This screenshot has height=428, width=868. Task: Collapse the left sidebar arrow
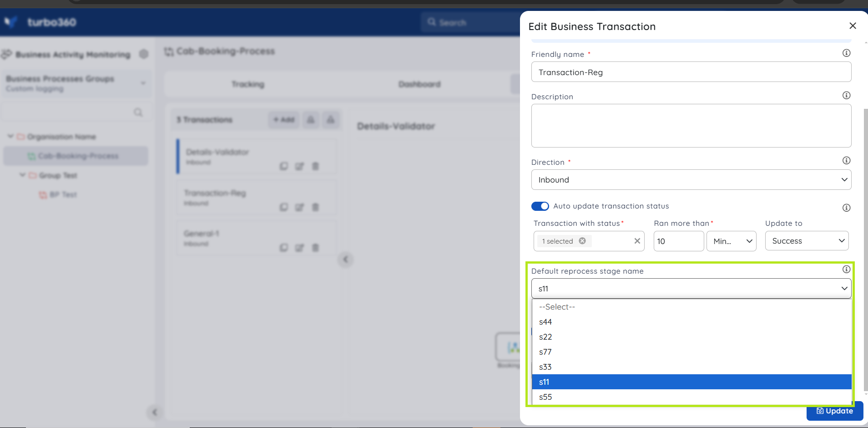click(154, 413)
